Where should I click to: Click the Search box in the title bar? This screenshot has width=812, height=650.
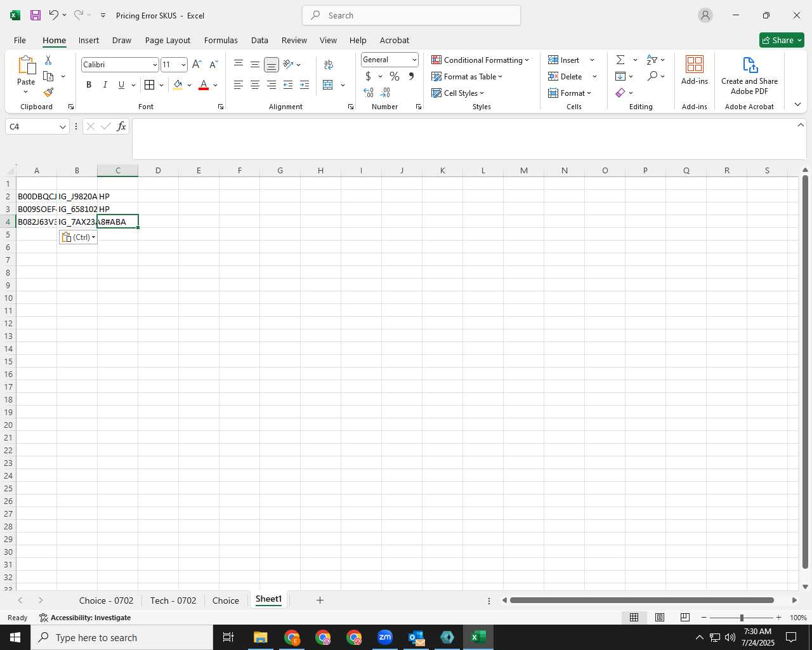point(411,15)
